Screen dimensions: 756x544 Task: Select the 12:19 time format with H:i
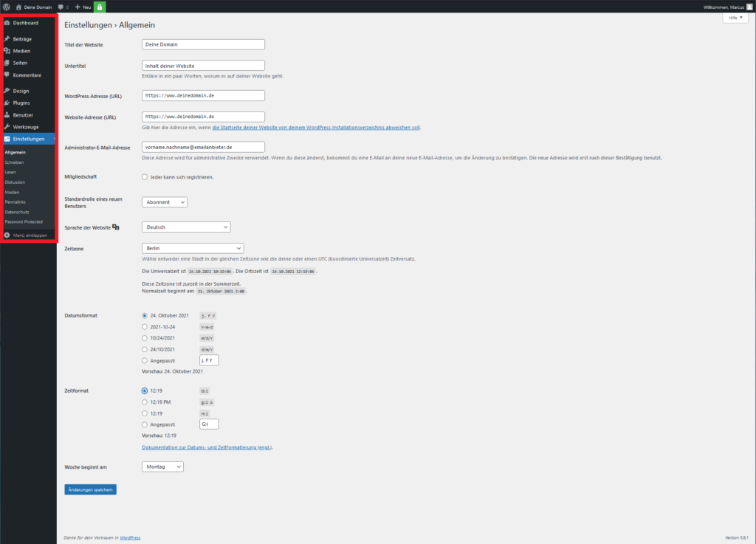(x=145, y=413)
